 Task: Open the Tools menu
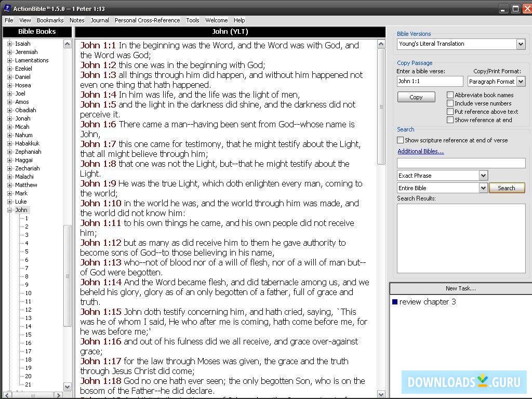[193, 20]
